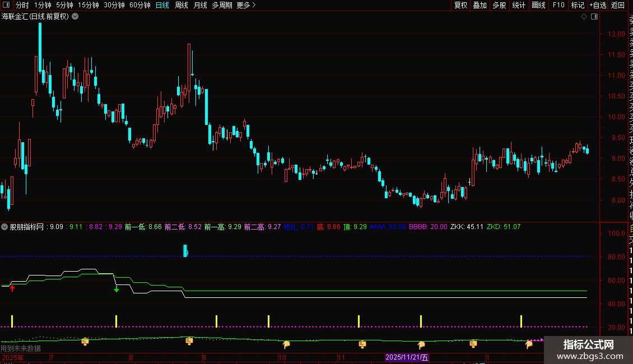
Task: Click the 前二高: 9.27 value
Action: (262, 227)
